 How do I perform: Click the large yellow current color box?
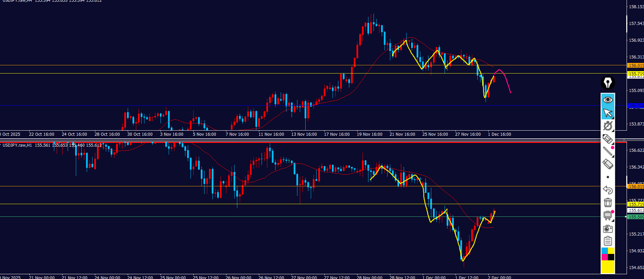608,267
